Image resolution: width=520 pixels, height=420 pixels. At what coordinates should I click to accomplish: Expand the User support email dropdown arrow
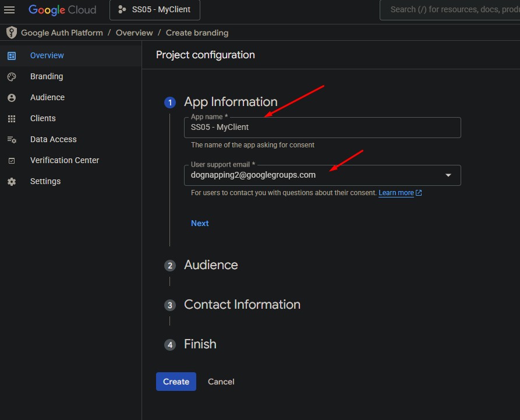coord(448,175)
